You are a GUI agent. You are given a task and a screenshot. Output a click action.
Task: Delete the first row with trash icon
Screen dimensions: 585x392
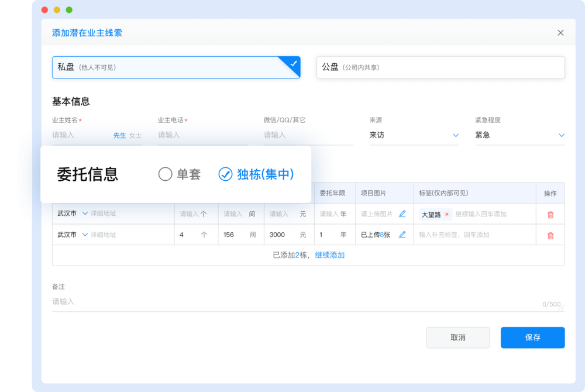[x=550, y=215]
